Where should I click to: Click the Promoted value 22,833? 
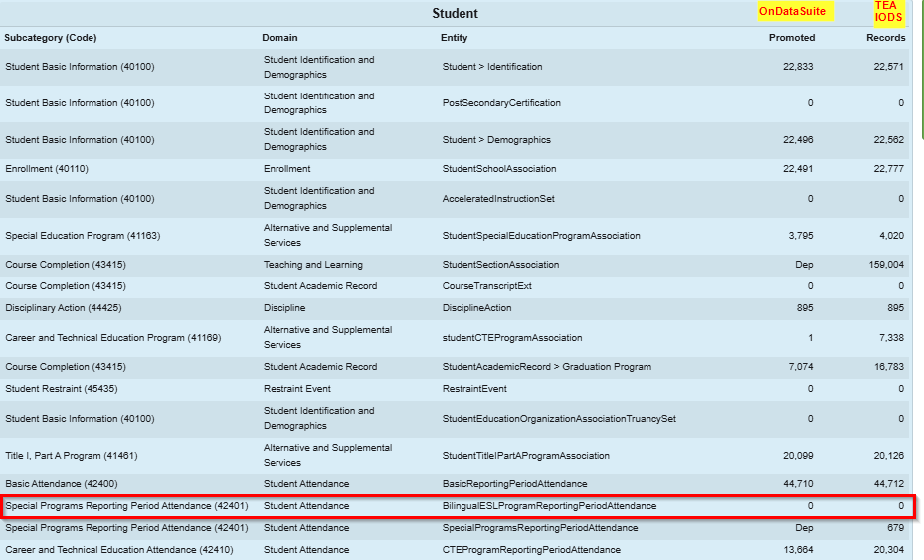798,67
